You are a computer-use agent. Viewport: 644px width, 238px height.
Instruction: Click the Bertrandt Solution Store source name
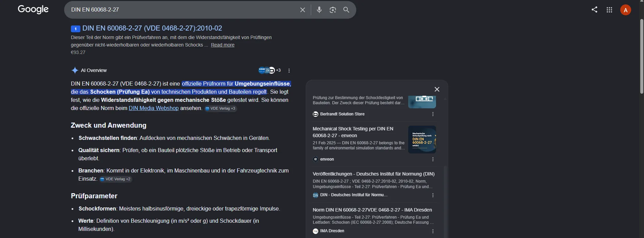click(x=342, y=114)
